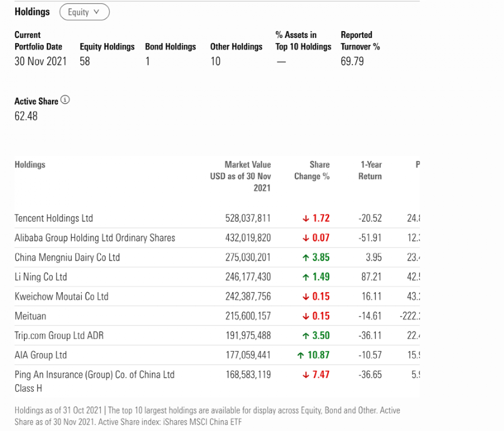Click Trip.com 1-year return -36.11
This screenshot has height=431, width=504.
[370, 335]
